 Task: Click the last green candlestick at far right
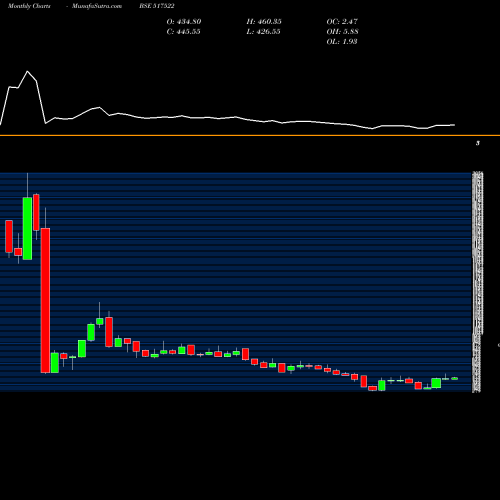[455, 378]
